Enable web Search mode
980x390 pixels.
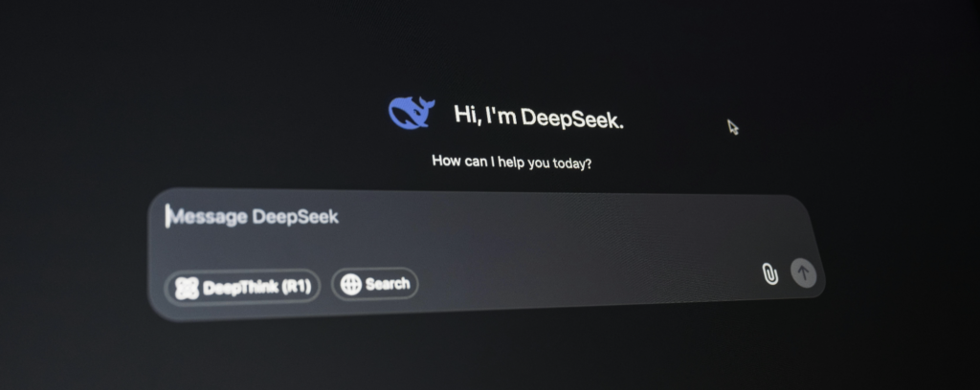[x=375, y=284]
